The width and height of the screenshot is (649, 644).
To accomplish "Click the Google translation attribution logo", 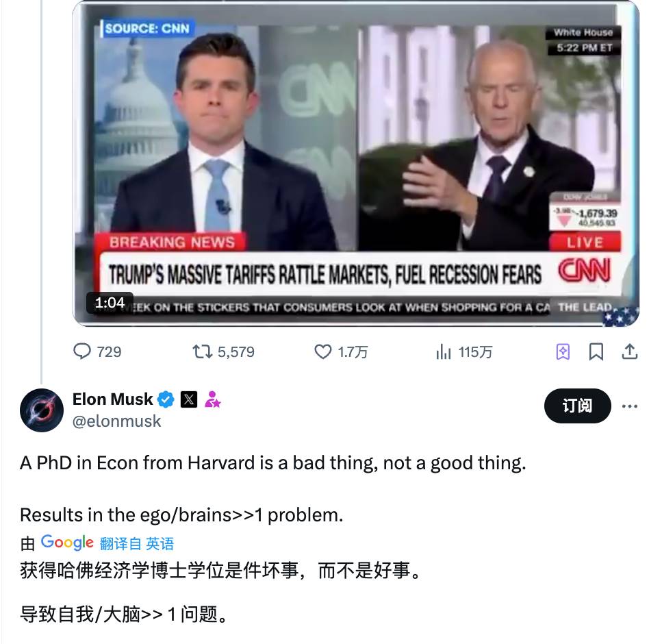I will pyautogui.click(x=67, y=543).
